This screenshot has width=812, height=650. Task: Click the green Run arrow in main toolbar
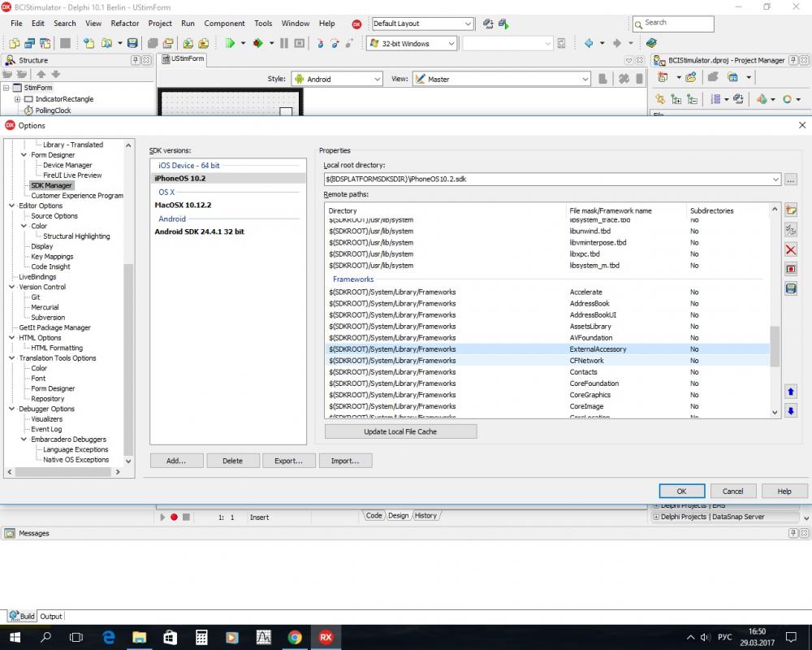(230, 44)
